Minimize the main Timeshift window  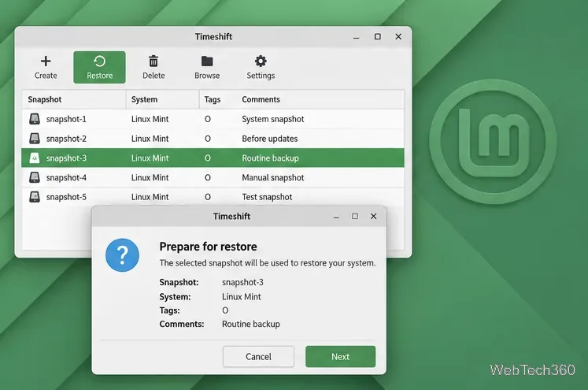(x=357, y=37)
